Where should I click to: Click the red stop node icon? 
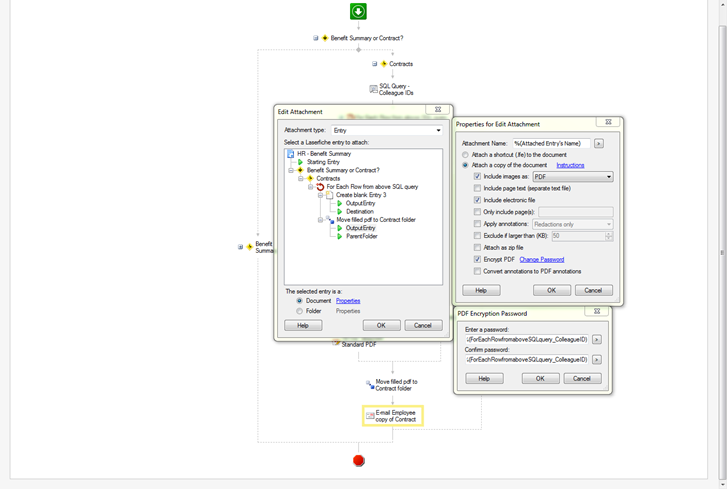(359, 461)
